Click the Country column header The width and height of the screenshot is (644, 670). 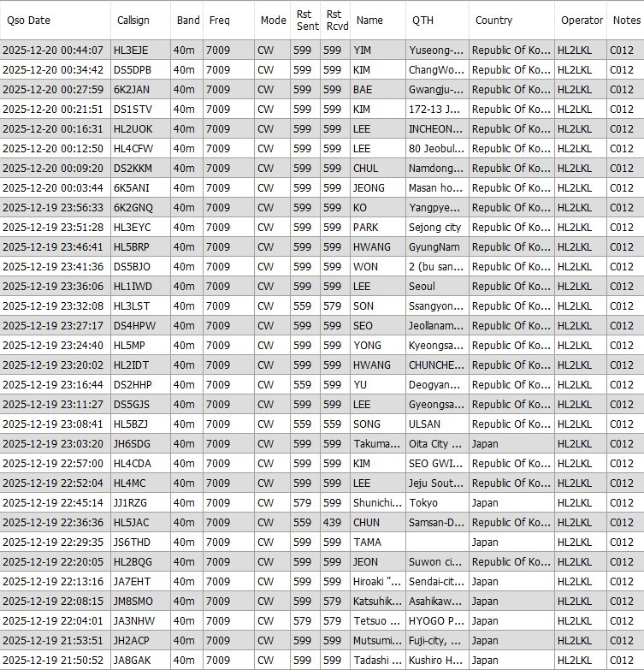(x=511, y=20)
